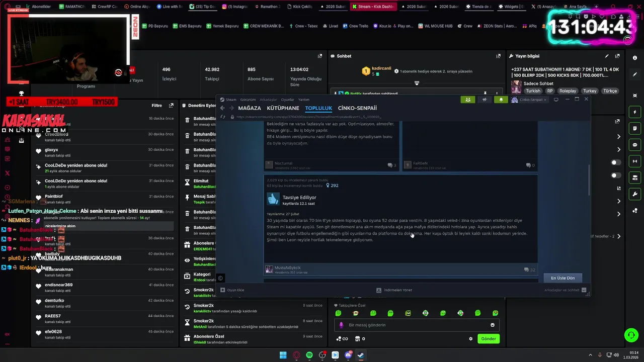Viewport: 644px width, 362px height.
Task: Open the CİNKO-SENPAİİ profile tab
Action: tap(357, 108)
